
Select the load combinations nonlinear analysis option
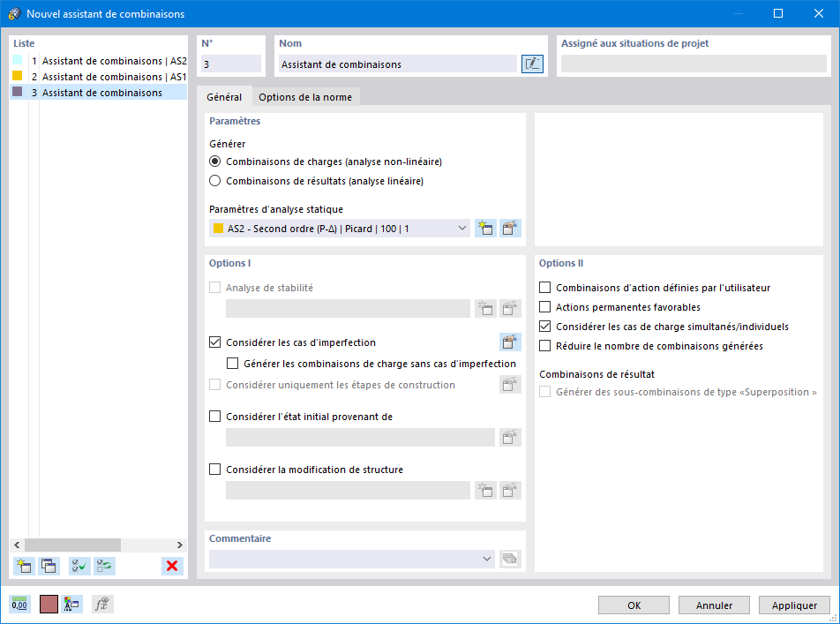click(213, 162)
